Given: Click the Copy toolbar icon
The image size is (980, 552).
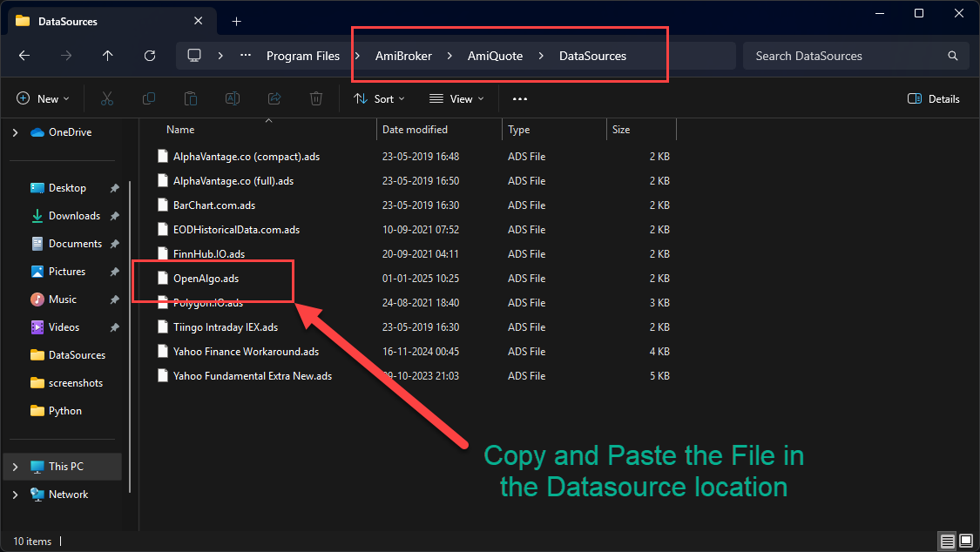Looking at the screenshot, I should click(x=149, y=98).
